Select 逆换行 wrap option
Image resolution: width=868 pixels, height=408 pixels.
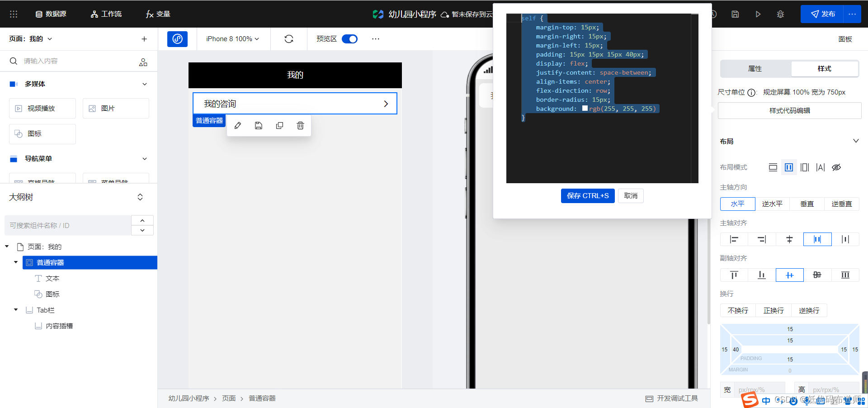809,311
